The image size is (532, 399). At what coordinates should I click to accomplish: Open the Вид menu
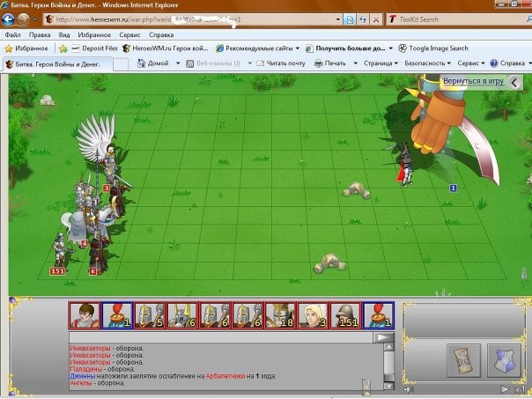click(64, 34)
